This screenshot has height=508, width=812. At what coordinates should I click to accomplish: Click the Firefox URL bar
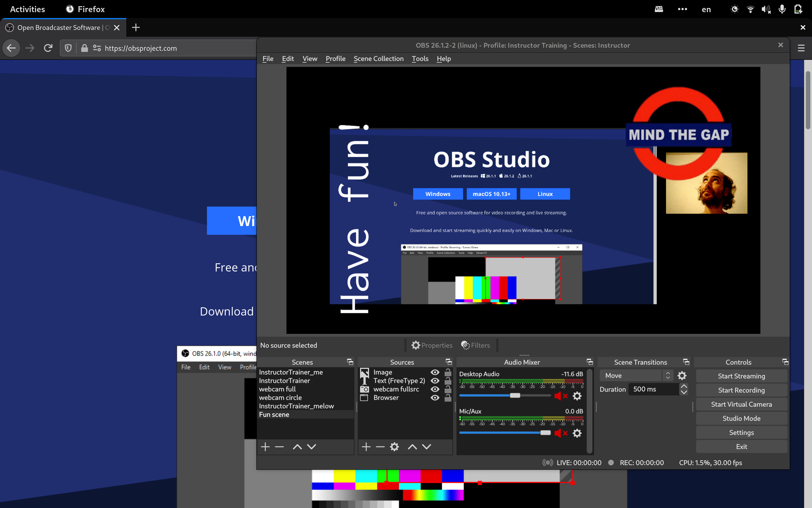point(158,48)
